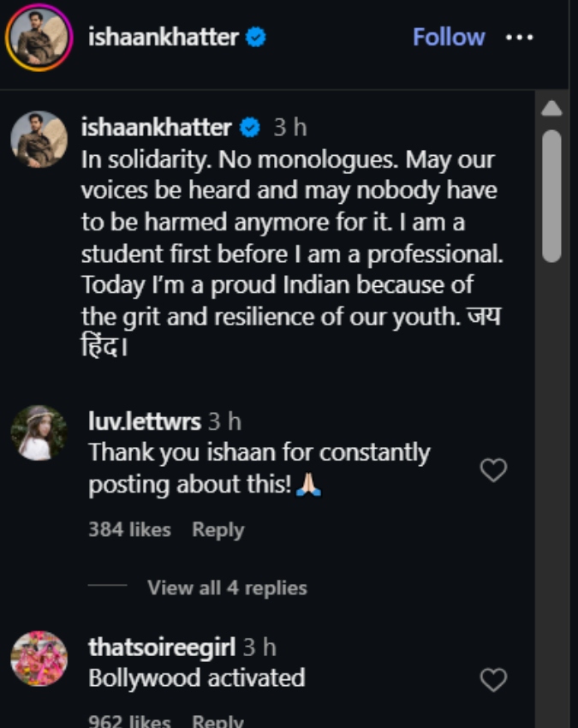578x728 pixels.
Task: Open ishaankhatter story ring avatar in header
Action: coord(39,38)
